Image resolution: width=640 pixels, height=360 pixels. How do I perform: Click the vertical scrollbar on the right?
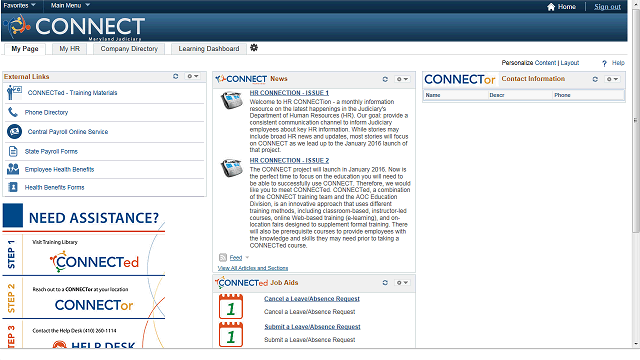(x=636, y=120)
